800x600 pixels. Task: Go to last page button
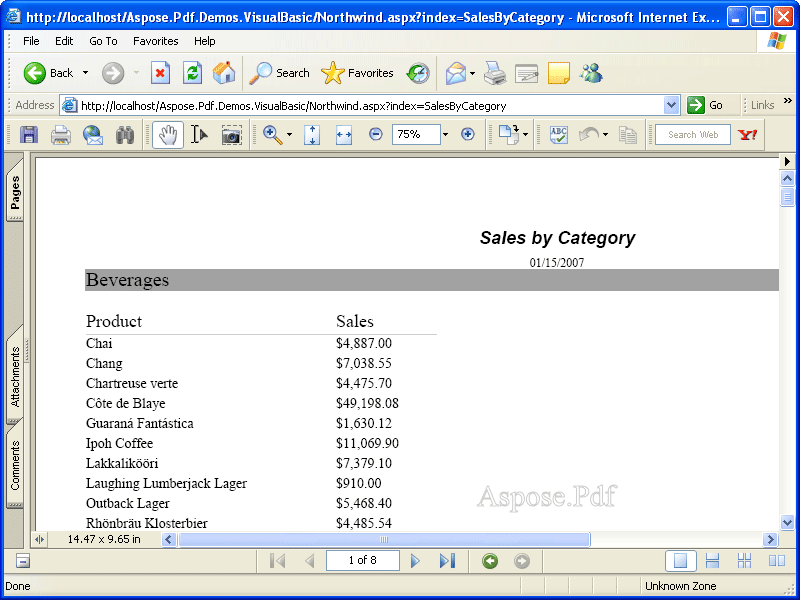coord(447,561)
